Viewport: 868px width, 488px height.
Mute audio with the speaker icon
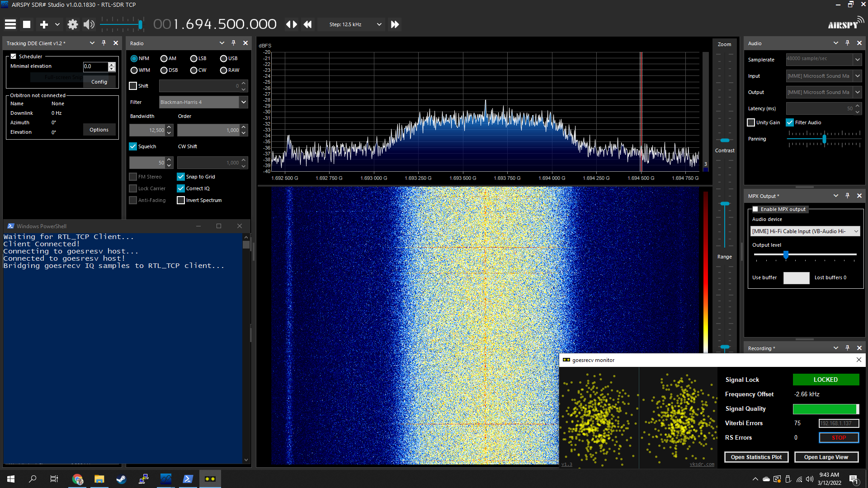89,24
